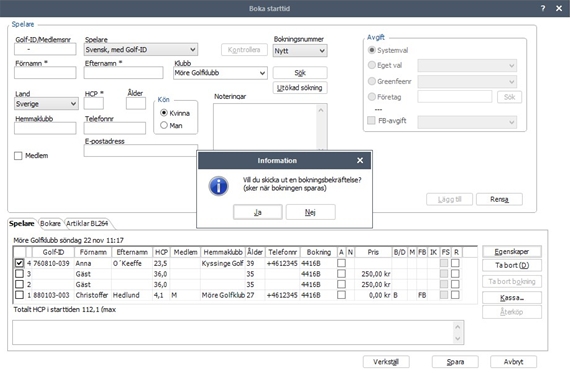Click the HCP input field
This screenshot has height=378, width=570.
(x=93, y=104)
